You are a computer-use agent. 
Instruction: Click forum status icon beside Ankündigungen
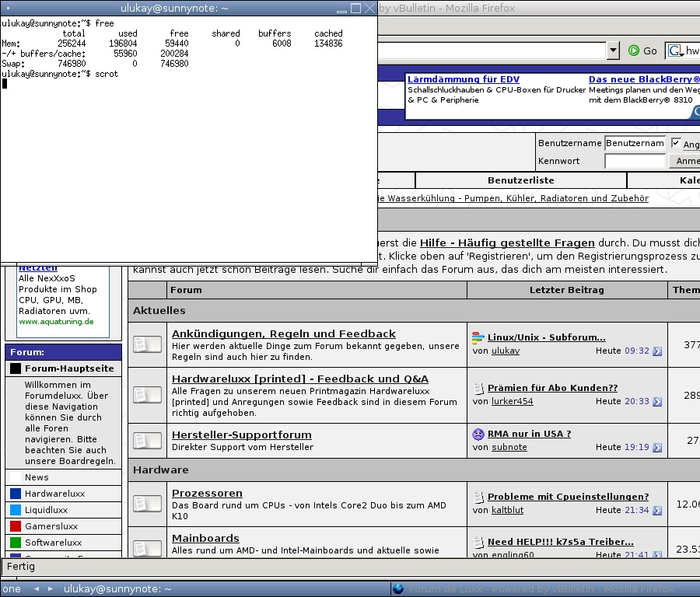[x=147, y=344]
